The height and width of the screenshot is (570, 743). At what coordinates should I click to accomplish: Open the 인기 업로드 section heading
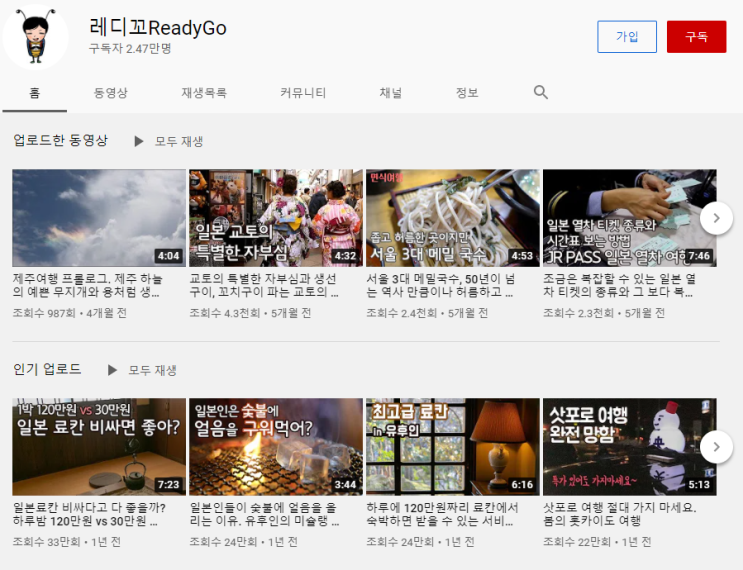click(x=47, y=369)
